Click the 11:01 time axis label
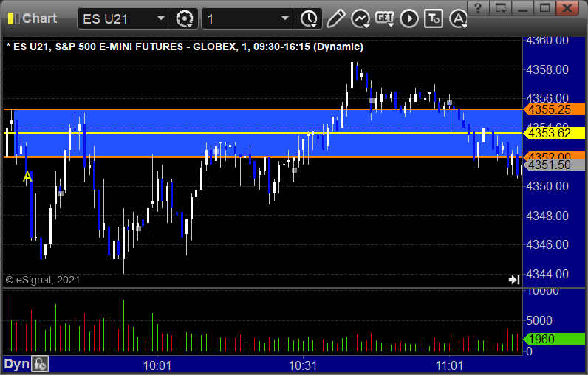This screenshot has height=375, width=588. pyautogui.click(x=449, y=365)
